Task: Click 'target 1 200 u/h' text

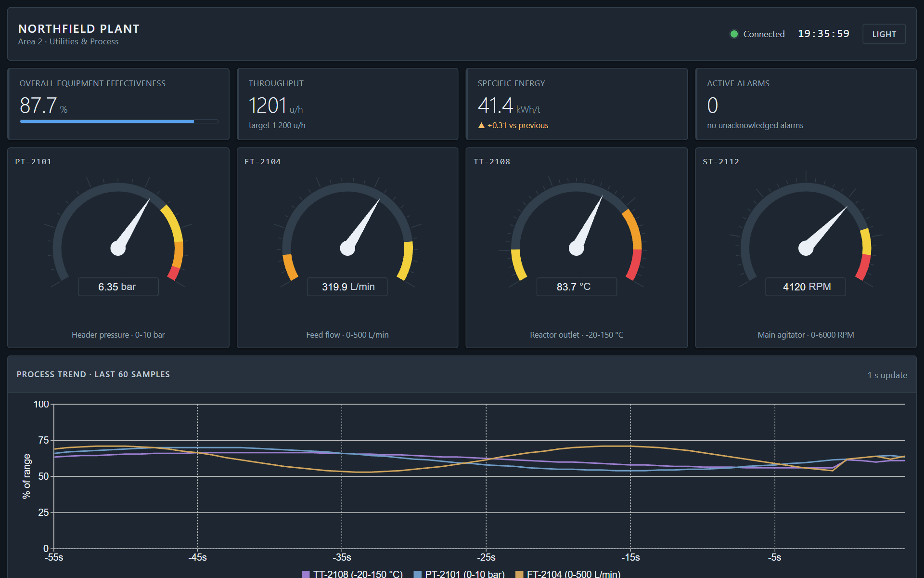Action: pos(277,125)
